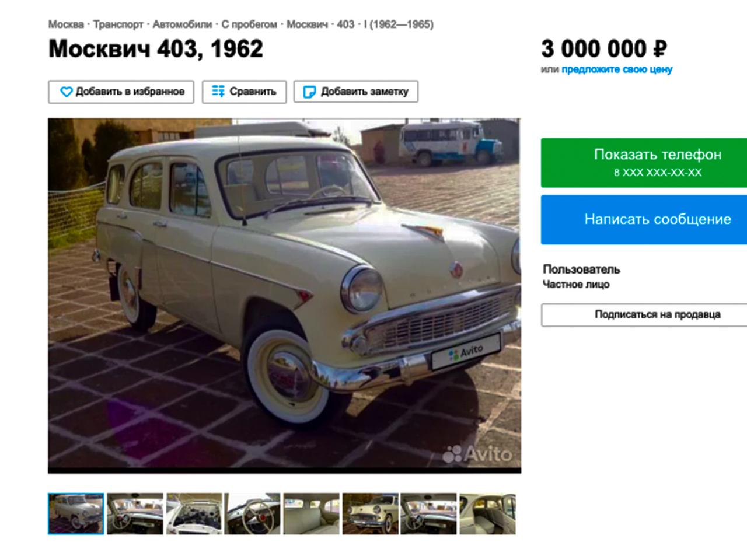Open the 403 model breadcrumb
747x560 pixels.
(x=345, y=24)
